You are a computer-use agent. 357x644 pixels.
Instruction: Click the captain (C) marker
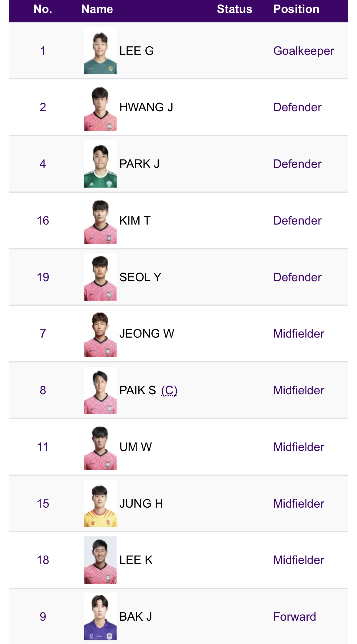click(169, 390)
